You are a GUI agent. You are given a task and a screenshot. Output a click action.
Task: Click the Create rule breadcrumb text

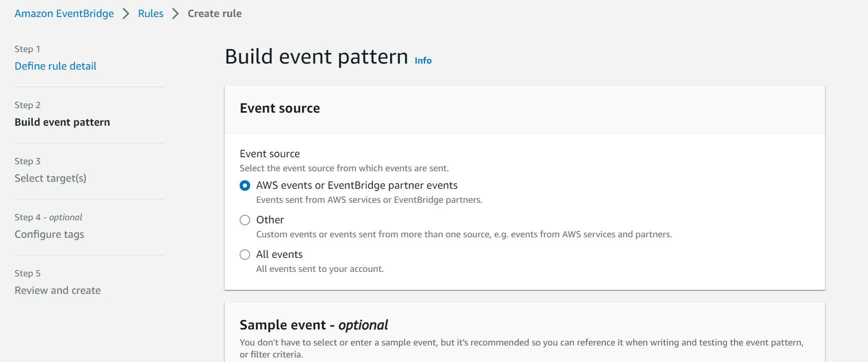pos(214,14)
